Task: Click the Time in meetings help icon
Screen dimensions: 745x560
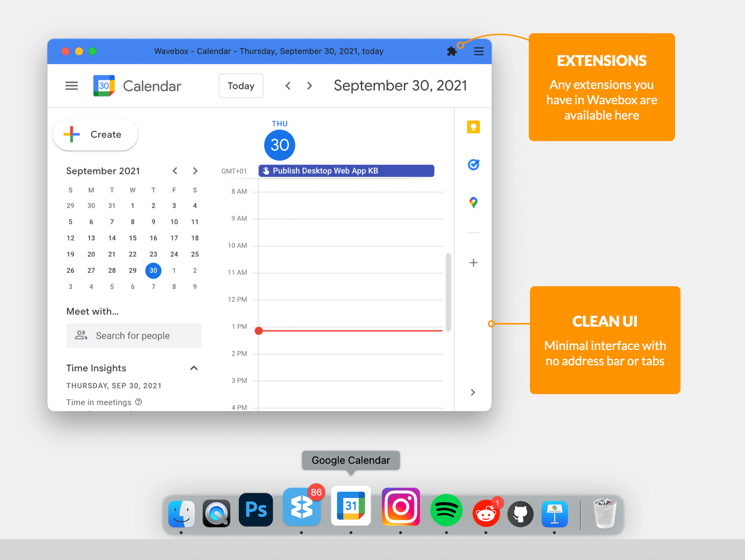Action: [x=139, y=402]
